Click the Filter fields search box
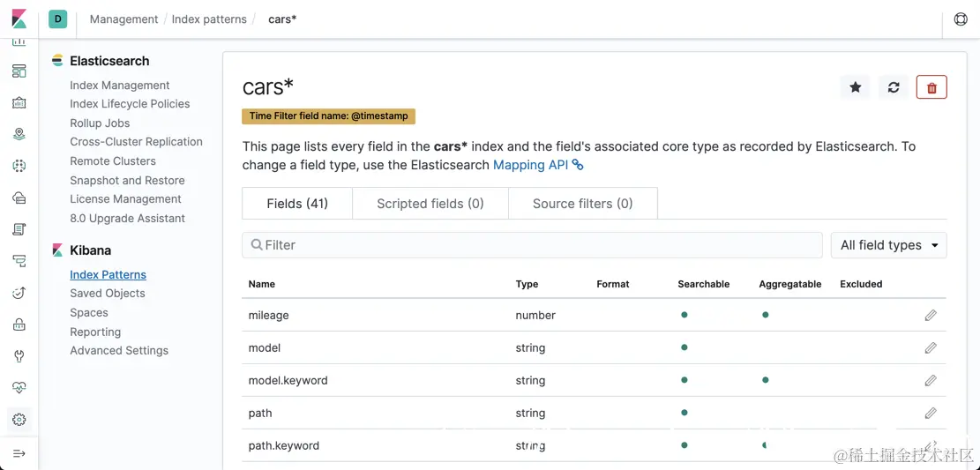980x470 pixels. point(533,245)
